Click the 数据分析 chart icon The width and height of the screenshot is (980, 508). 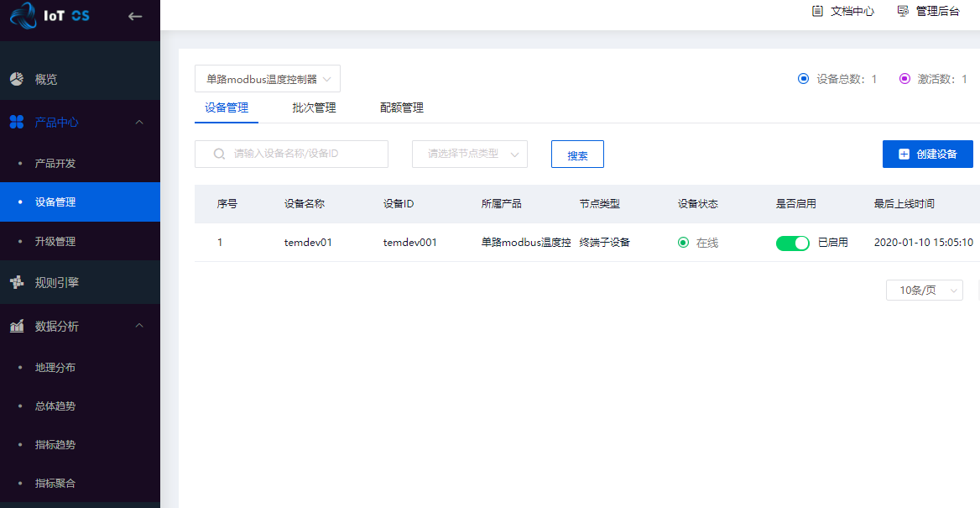coord(17,327)
